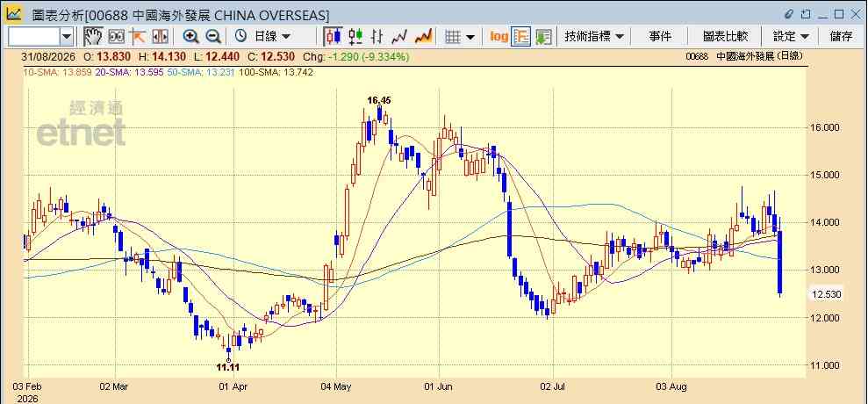
Task: Click the 04 May date axis label
Action: click(336, 386)
